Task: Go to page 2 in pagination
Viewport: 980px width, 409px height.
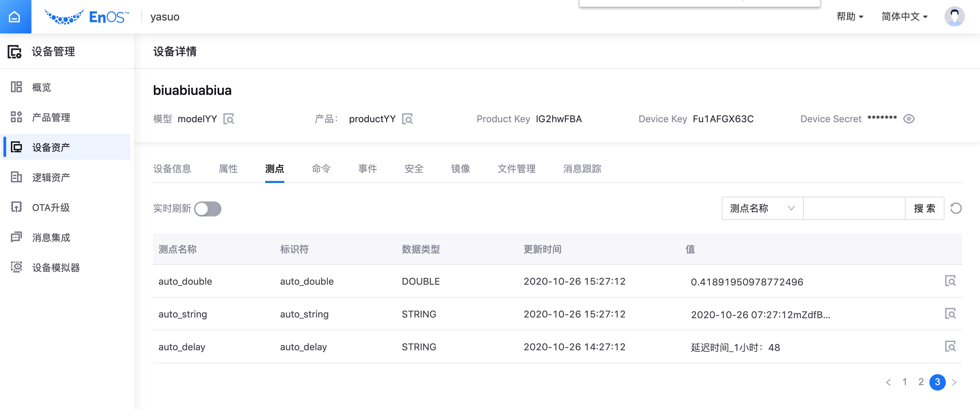Action: pos(921,382)
